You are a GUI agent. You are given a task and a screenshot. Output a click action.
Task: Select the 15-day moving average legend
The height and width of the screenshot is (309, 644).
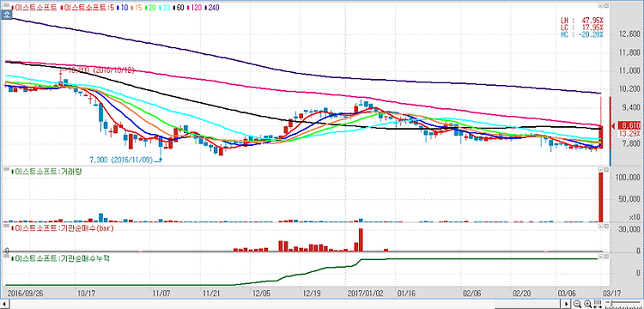pos(137,8)
